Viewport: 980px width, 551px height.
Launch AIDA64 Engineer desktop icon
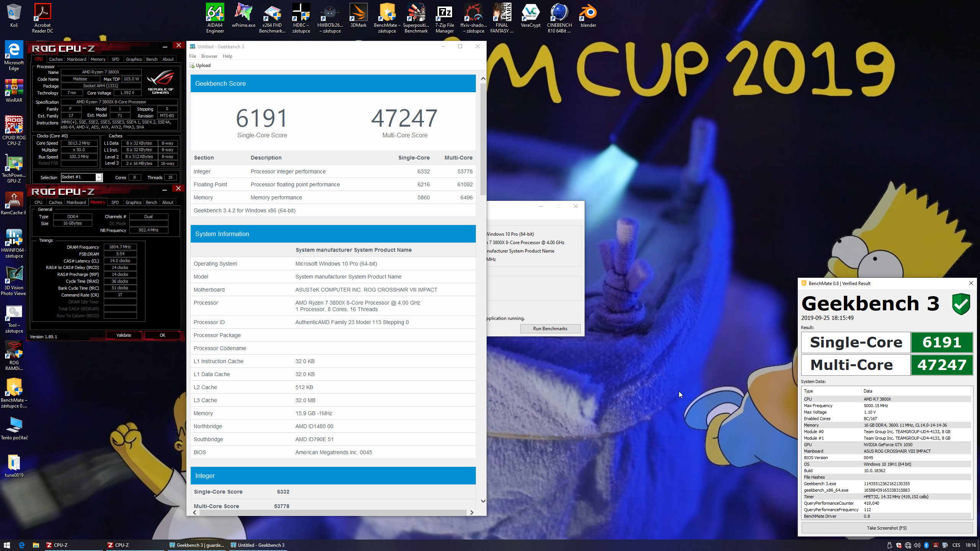coord(215,18)
